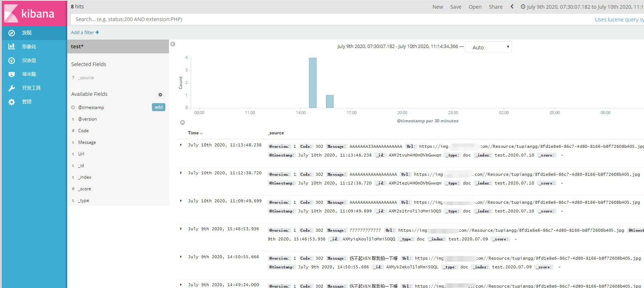Expand the July 9th 15:46:53.936 row

181,229
